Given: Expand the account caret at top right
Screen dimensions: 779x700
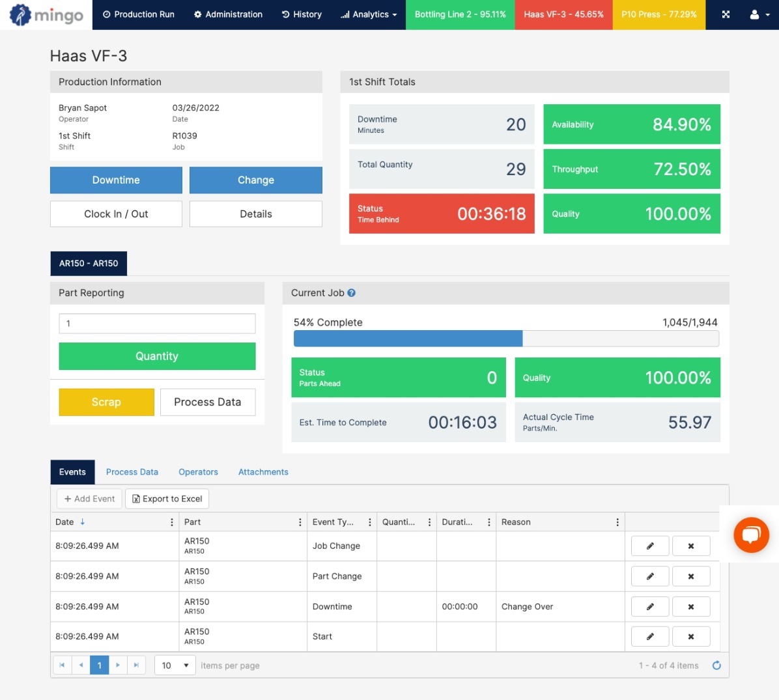Looking at the screenshot, I should pos(769,14).
